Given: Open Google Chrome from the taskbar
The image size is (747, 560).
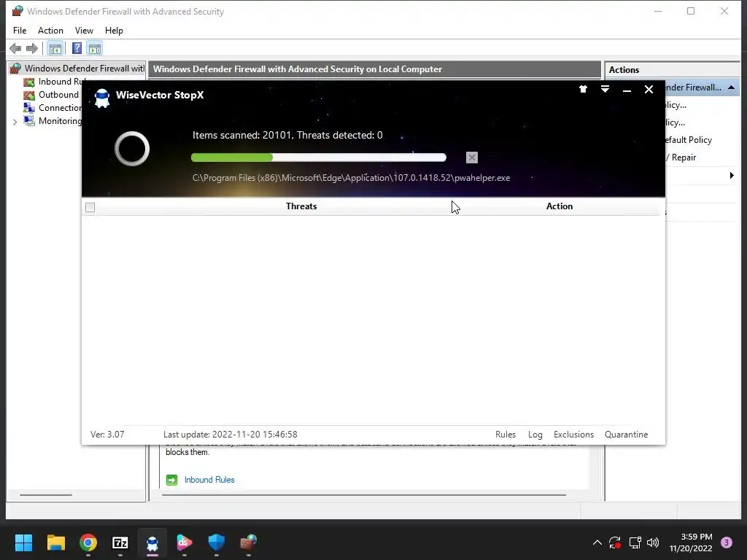Looking at the screenshot, I should coord(88,542).
